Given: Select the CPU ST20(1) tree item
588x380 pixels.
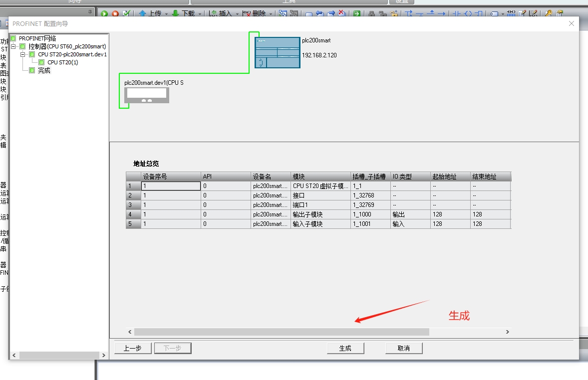Looking at the screenshot, I should [x=62, y=62].
